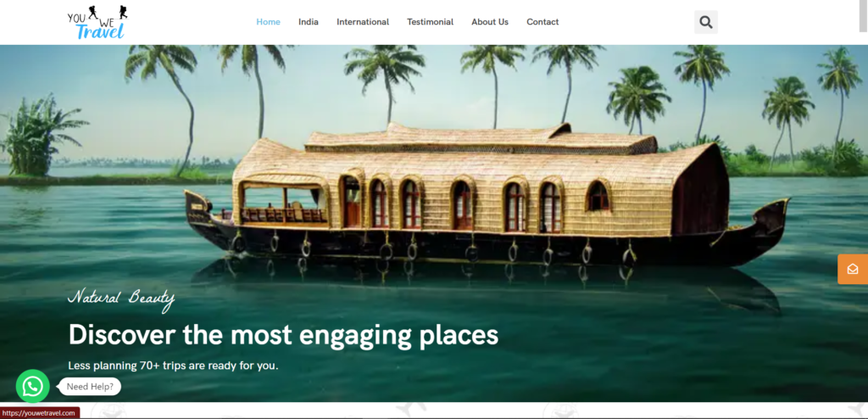This screenshot has width=868, height=419.
Task: Open the International menu
Action: [x=363, y=22]
